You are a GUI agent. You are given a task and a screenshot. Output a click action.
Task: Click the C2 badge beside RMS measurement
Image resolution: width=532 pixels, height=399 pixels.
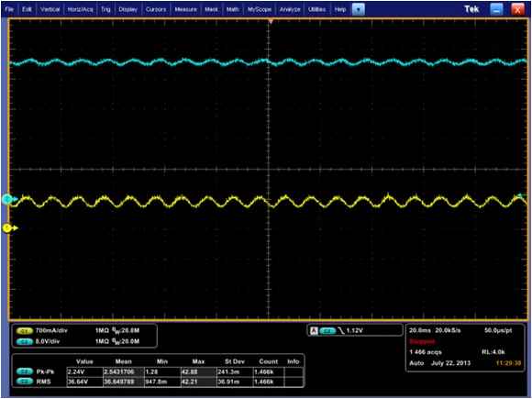pyautogui.click(x=25, y=382)
